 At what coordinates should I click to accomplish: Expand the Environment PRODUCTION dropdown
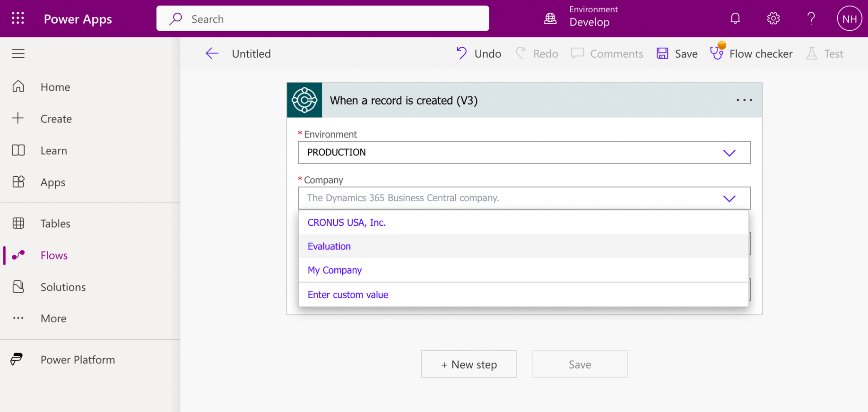point(729,153)
